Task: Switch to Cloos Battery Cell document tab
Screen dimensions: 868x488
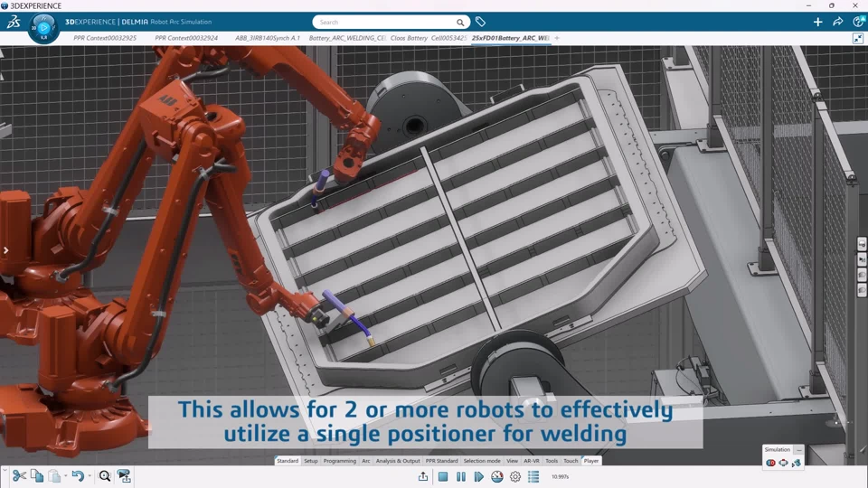Action: point(429,38)
